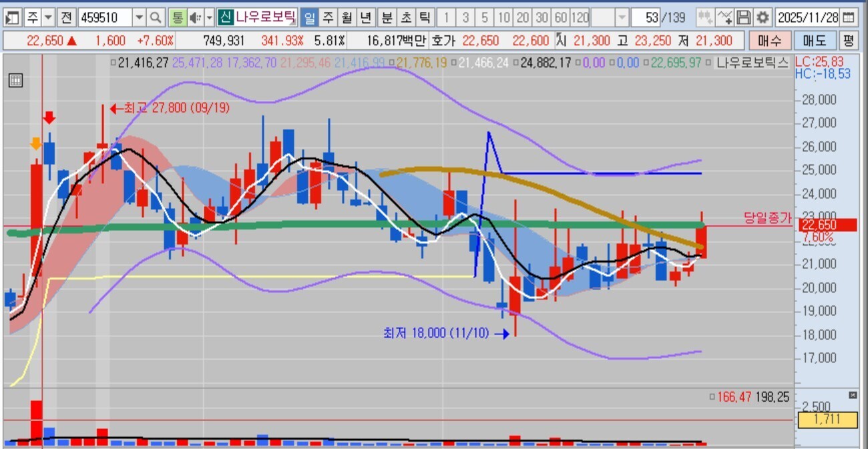Click the 고 23,250 high price value
The image size is (868, 449).
[x=644, y=41]
